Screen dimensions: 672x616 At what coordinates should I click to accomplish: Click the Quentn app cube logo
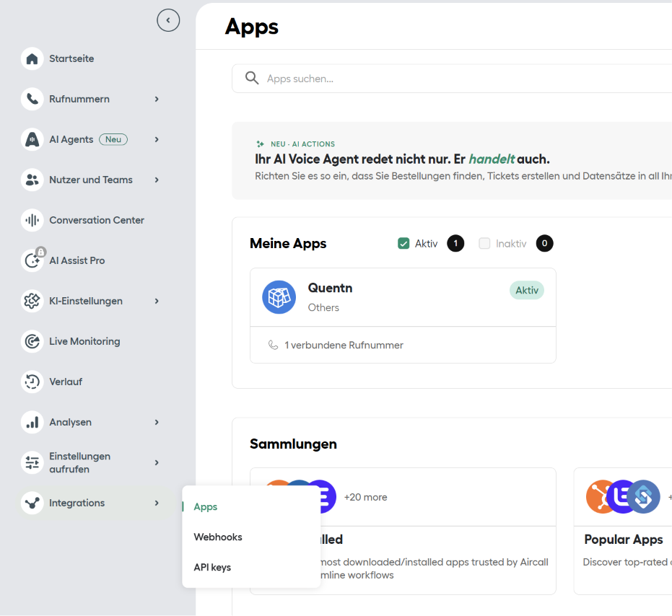coord(279,297)
